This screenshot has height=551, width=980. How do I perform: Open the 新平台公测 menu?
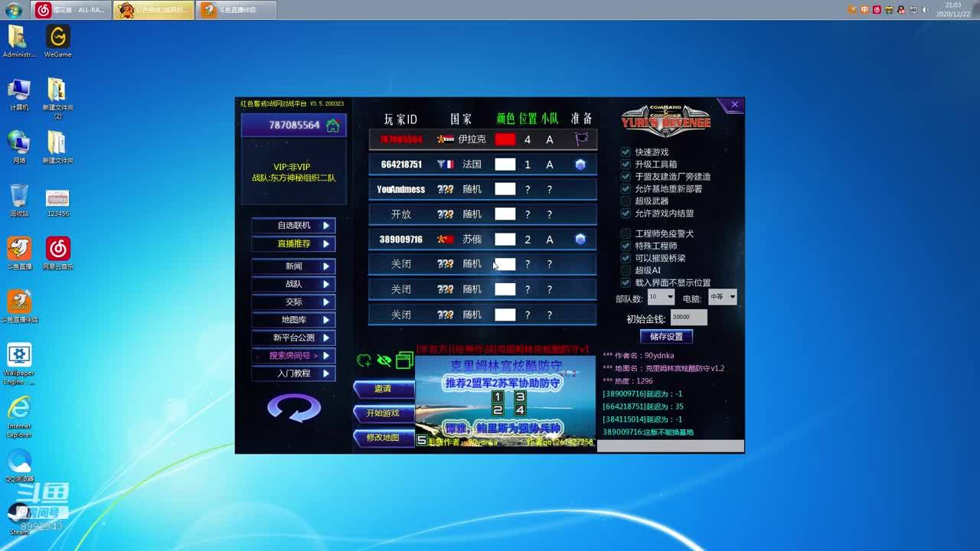click(x=293, y=337)
